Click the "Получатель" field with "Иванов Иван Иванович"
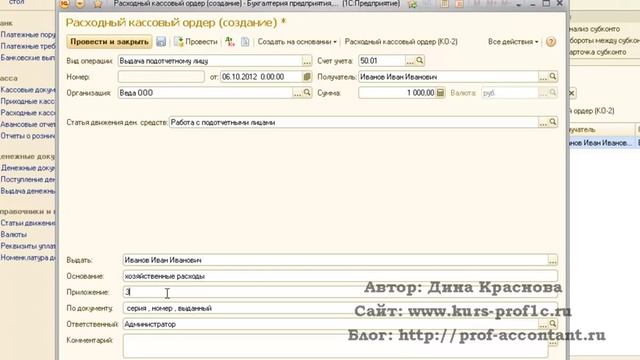This screenshot has height=360, width=640. 448,77
